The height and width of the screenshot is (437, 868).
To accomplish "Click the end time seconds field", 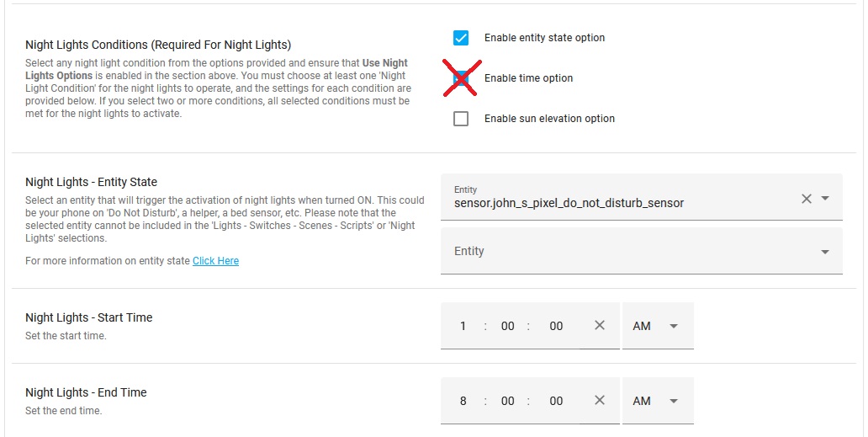I will point(556,401).
